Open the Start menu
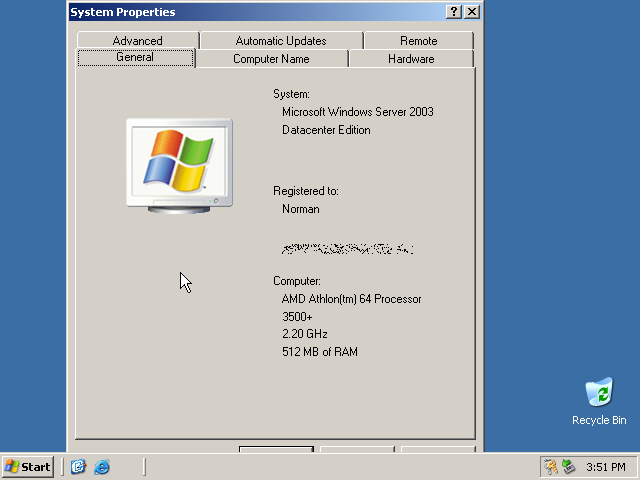Screen dimensions: 640x480 tap(28, 467)
